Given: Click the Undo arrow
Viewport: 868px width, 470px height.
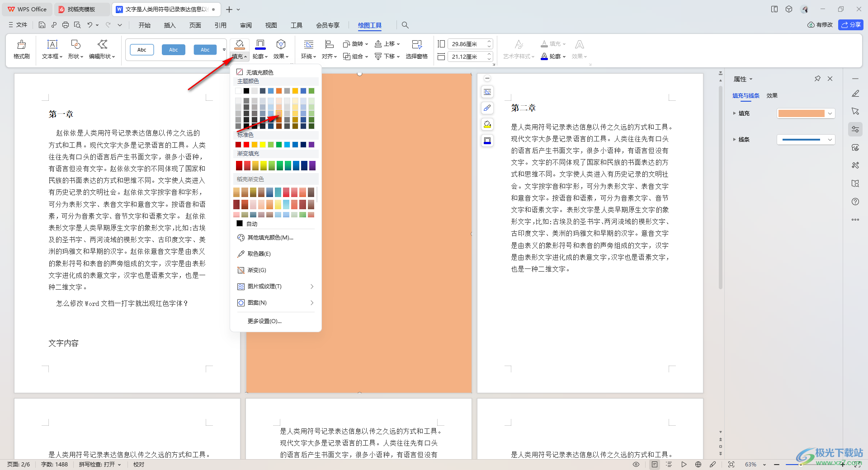Looking at the screenshot, I should click(90, 25).
